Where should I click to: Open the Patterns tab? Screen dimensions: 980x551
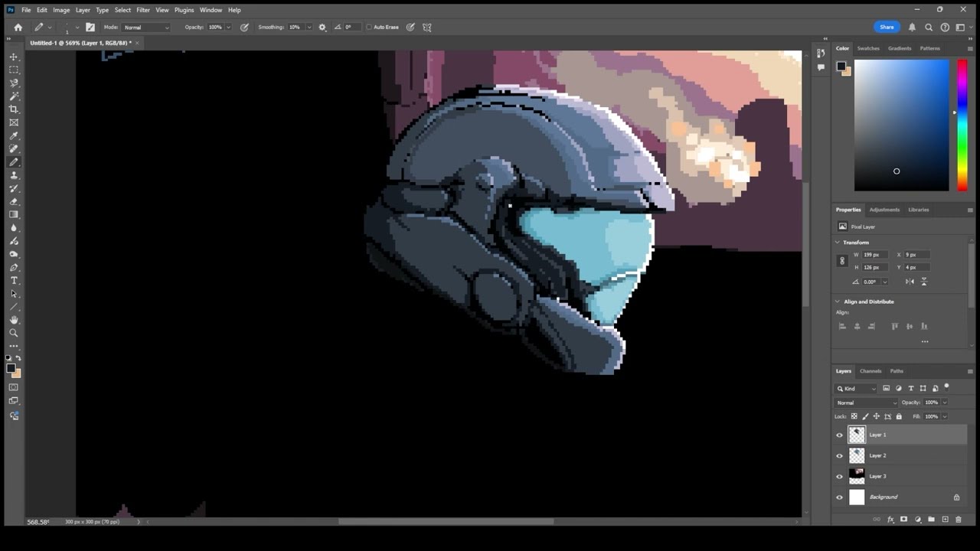point(930,48)
